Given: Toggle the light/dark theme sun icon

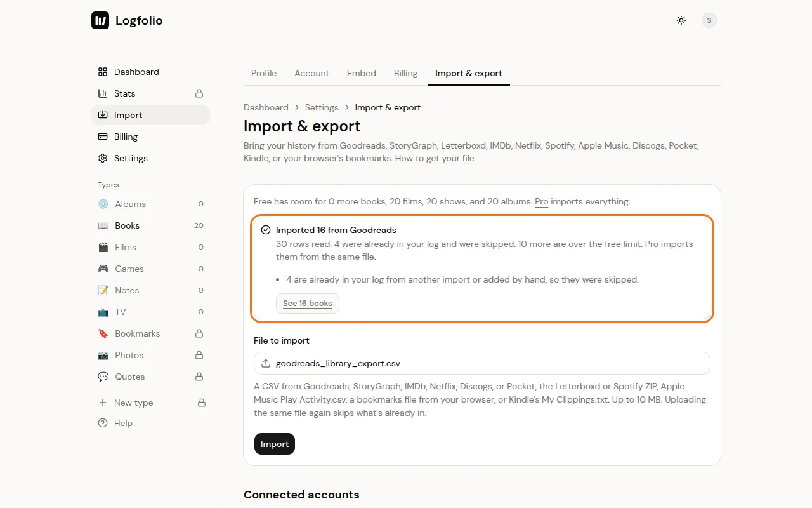Looking at the screenshot, I should pyautogui.click(x=681, y=20).
